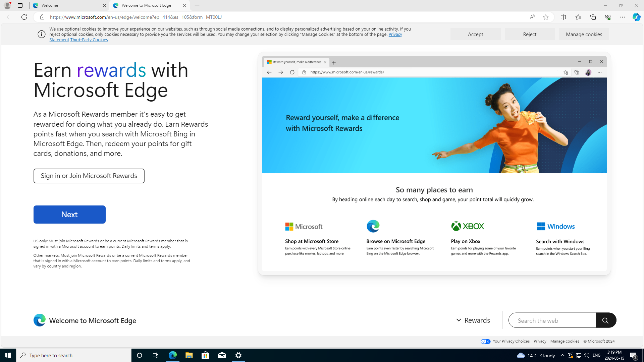Open a new tab
The image size is (644, 362).
point(197,5)
